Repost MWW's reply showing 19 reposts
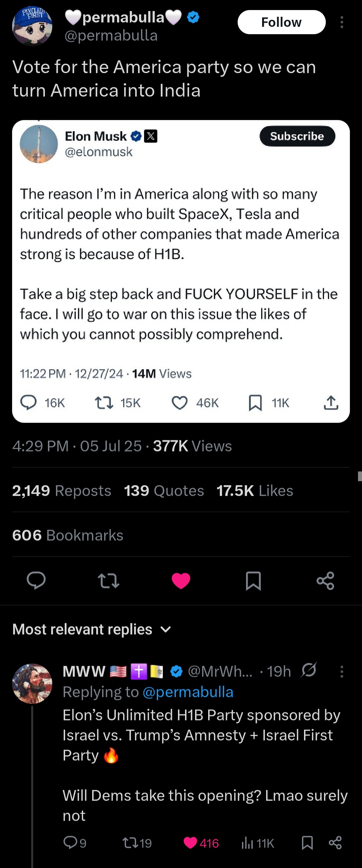The height and width of the screenshot is (868, 362). (x=137, y=843)
